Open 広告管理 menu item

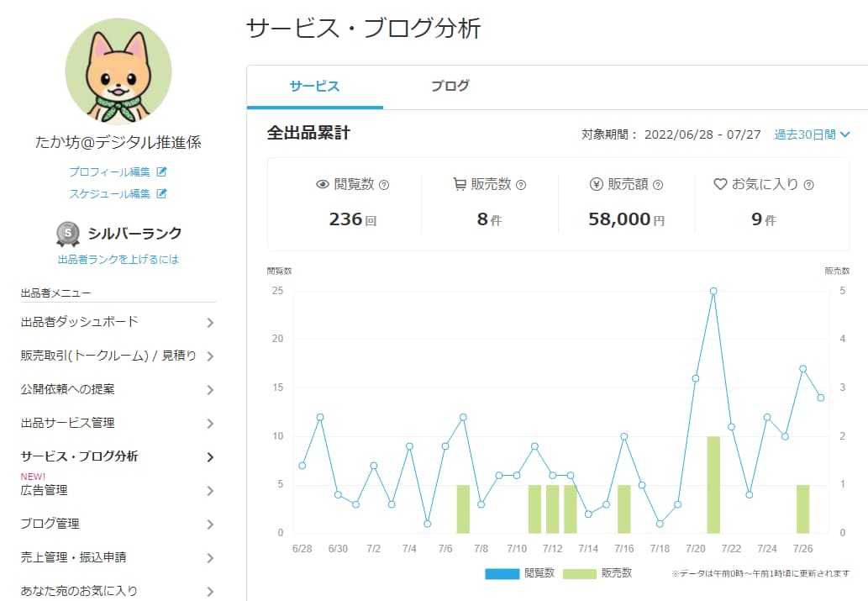tap(118, 490)
